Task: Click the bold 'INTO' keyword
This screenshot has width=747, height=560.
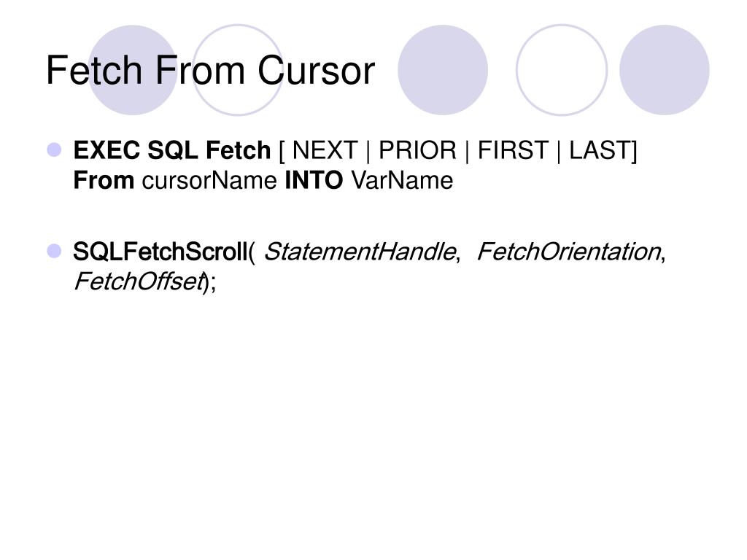Action: tap(314, 181)
